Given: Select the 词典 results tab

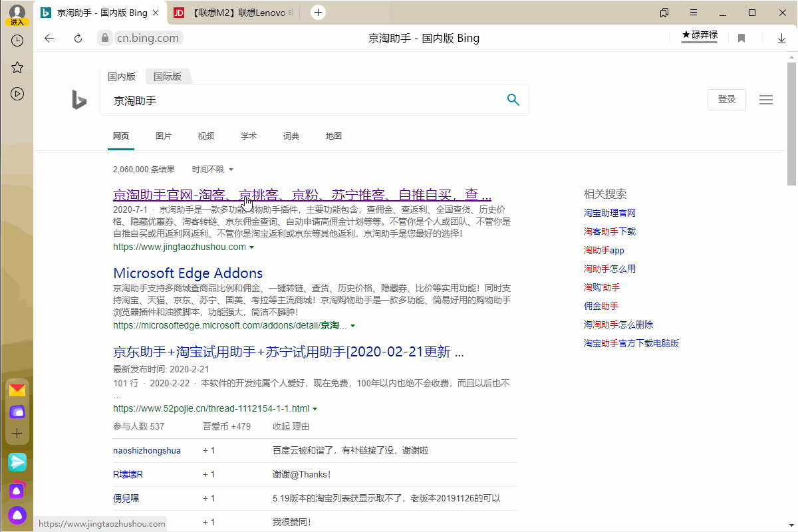Looking at the screenshot, I should pyautogui.click(x=291, y=136).
